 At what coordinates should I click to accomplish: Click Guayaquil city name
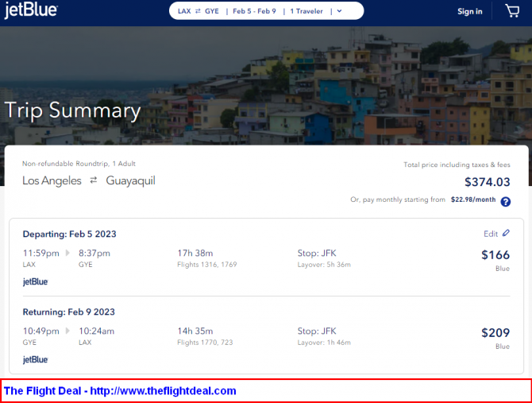[131, 180]
